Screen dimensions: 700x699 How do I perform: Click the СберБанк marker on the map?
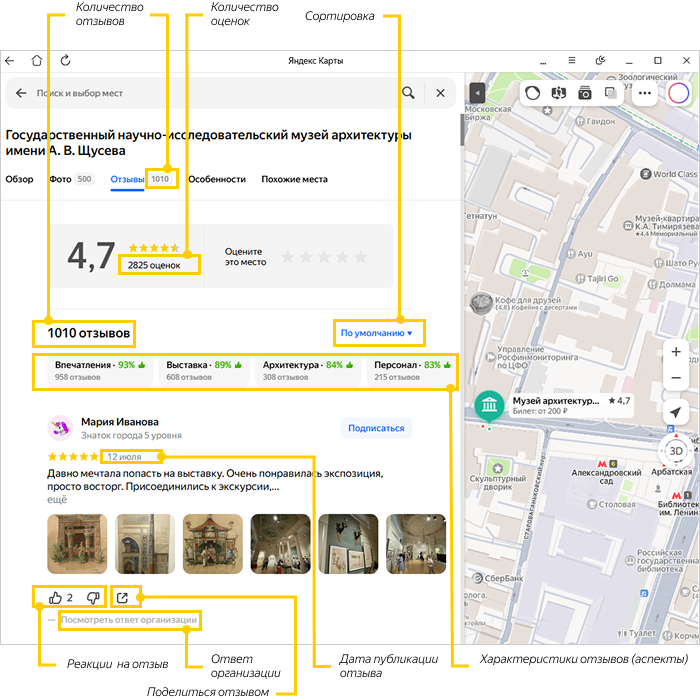coord(497,578)
